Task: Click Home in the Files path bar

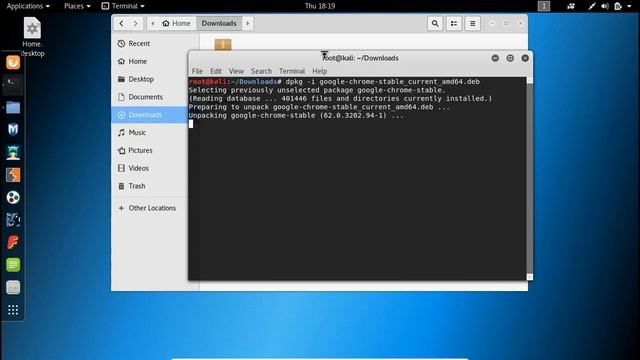Action: [176, 23]
